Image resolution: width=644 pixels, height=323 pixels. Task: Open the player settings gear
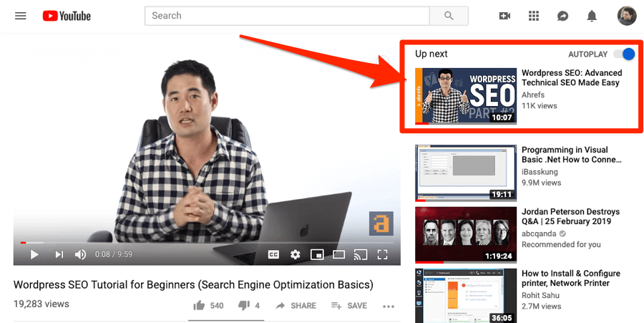click(x=296, y=254)
